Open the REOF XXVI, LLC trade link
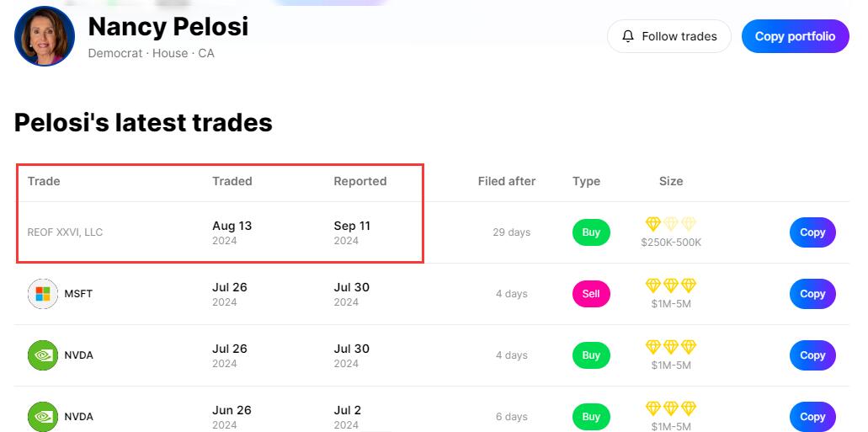Viewport: 868px width, 432px height. [65, 232]
